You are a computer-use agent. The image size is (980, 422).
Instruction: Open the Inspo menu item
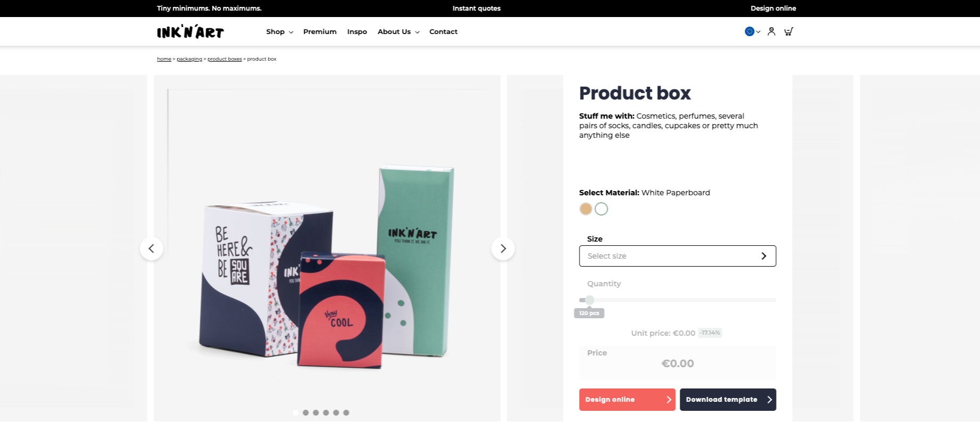(x=357, y=32)
